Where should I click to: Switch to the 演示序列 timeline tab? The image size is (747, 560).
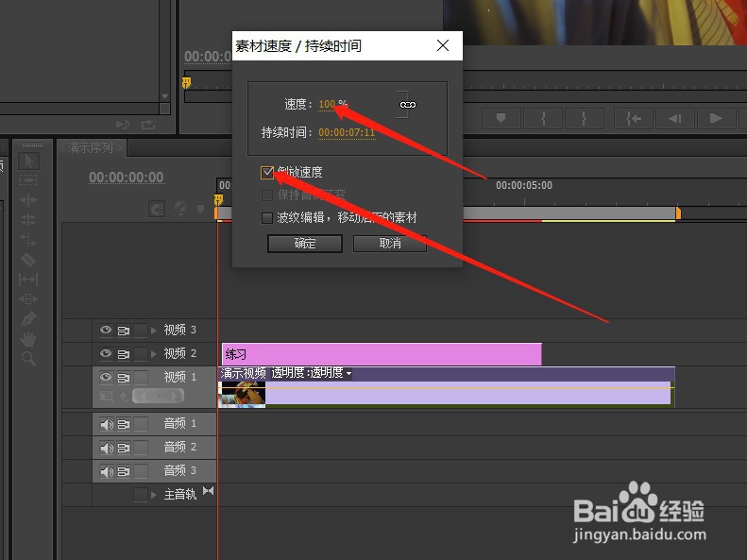tap(90, 147)
